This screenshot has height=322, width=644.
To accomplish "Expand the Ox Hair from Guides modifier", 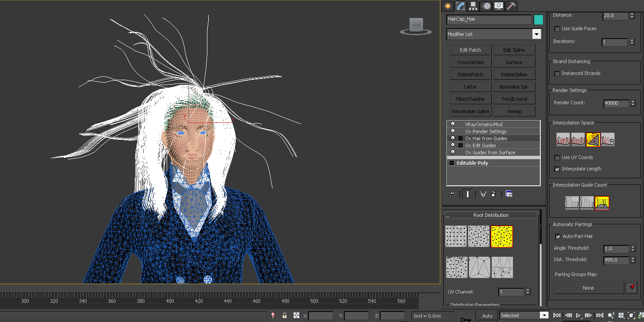I will tap(460, 138).
